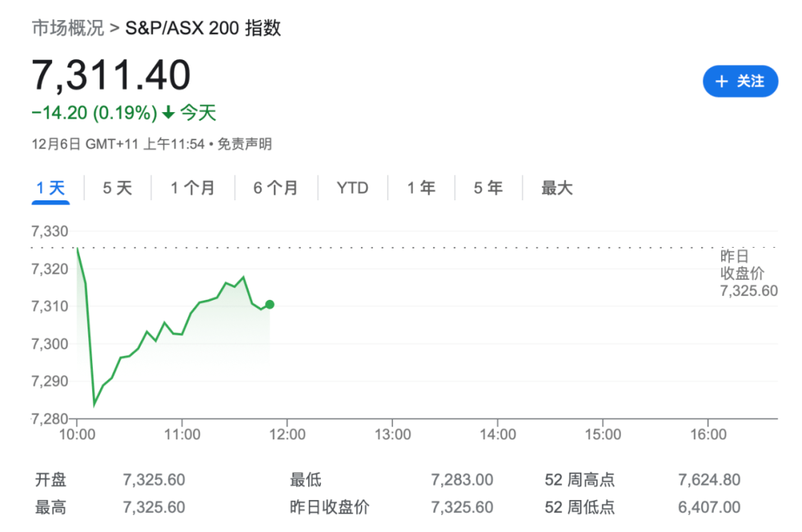Click the green current-price dot on chart

pyautogui.click(x=270, y=304)
